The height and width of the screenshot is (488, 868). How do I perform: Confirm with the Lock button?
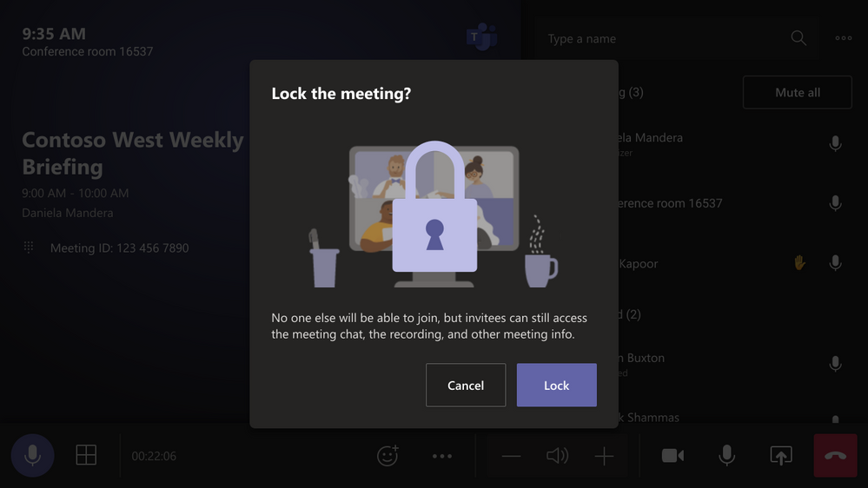pyautogui.click(x=556, y=385)
